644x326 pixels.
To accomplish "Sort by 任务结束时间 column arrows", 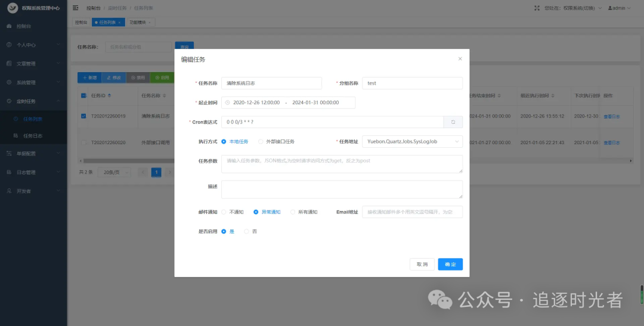I will (499, 96).
